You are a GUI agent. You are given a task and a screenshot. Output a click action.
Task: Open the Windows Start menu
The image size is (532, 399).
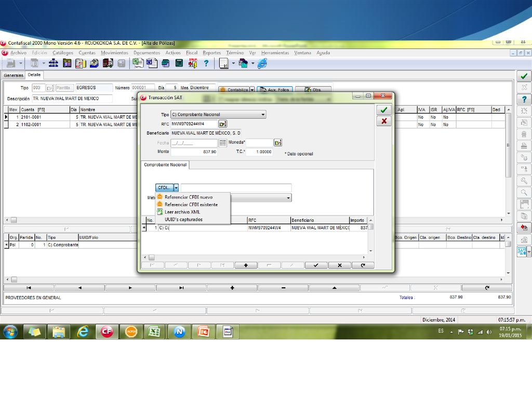pyautogui.click(x=10, y=331)
